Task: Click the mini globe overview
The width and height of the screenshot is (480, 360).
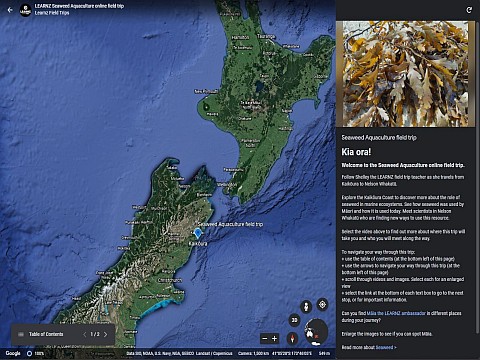Action: (x=316, y=332)
